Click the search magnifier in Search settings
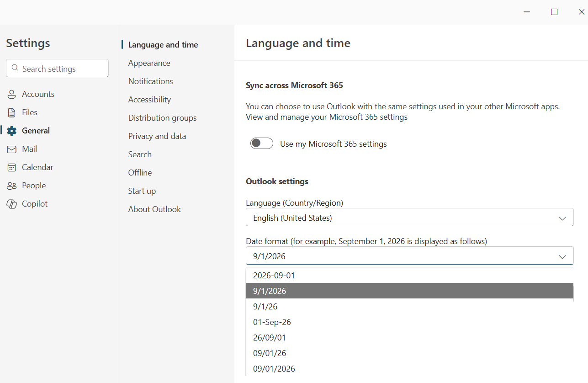This screenshot has width=588, height=383. (15, 68)
